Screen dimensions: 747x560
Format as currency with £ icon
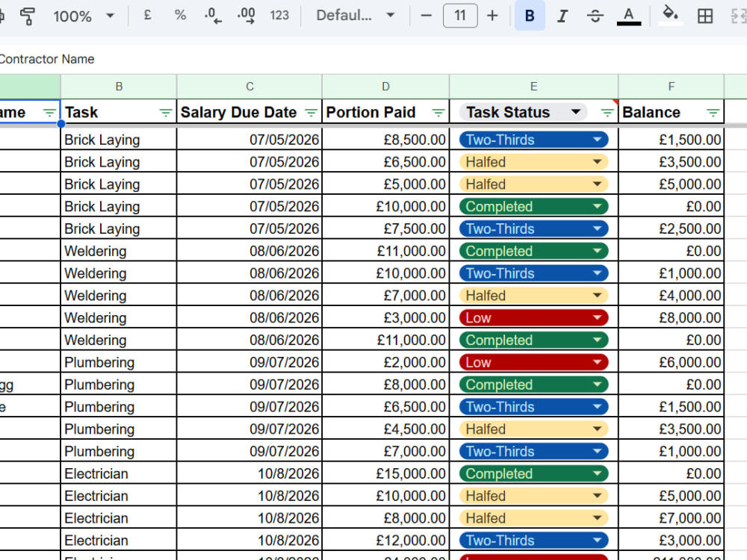pos(148,16)
